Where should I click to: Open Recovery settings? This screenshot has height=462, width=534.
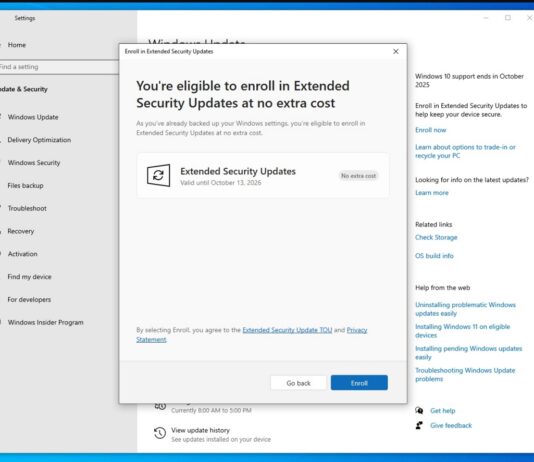[x=20, y=231]
